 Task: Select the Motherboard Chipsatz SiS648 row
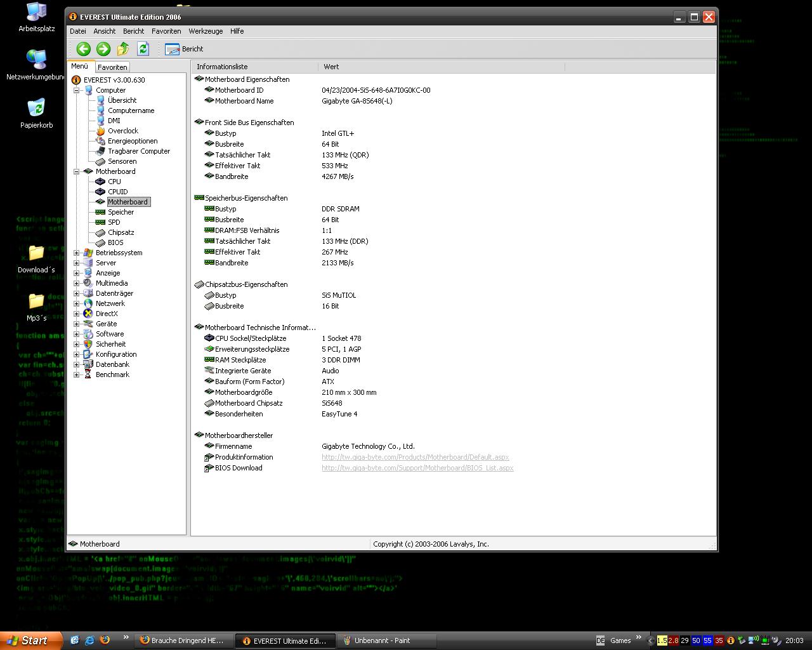point(454,403)
